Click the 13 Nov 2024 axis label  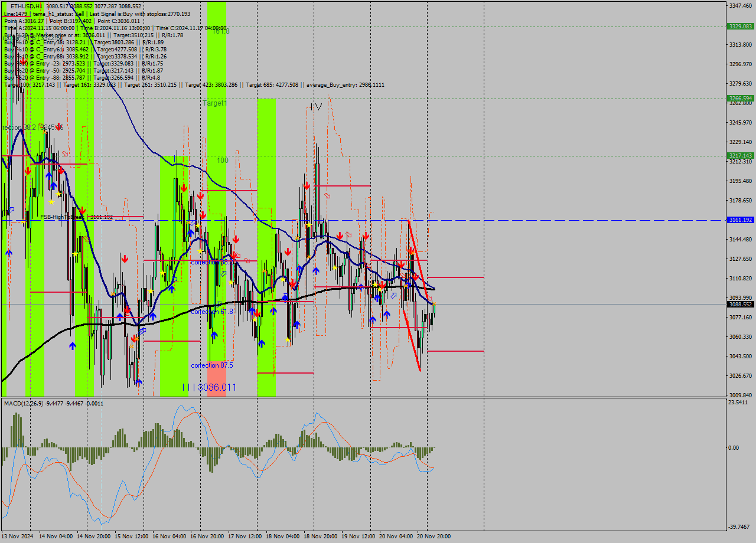click(17, 535)
